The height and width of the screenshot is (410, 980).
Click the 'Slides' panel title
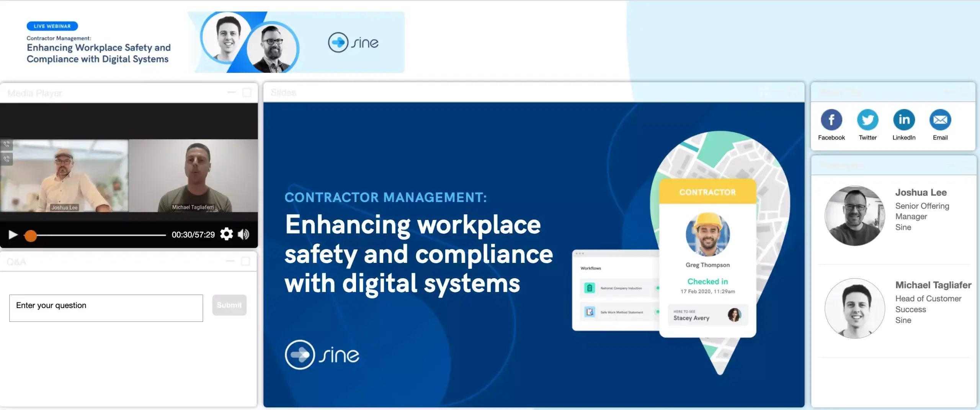click(284, 92)
